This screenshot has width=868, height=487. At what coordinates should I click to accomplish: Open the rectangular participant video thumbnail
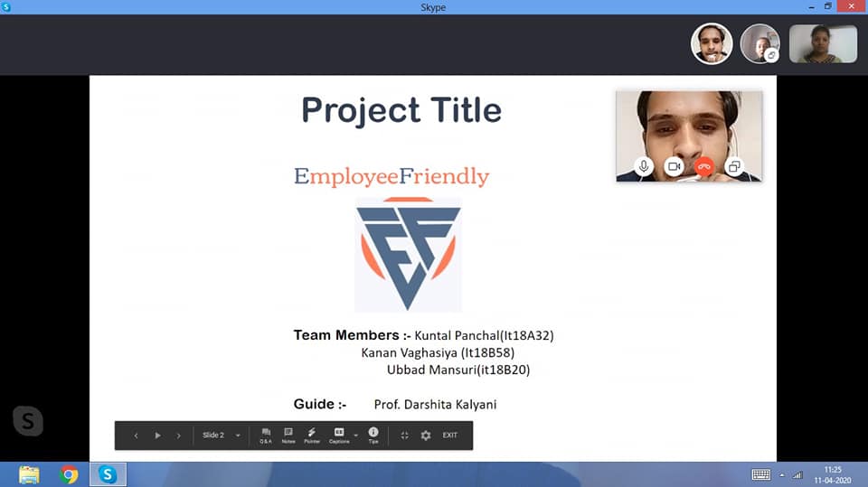823,43
